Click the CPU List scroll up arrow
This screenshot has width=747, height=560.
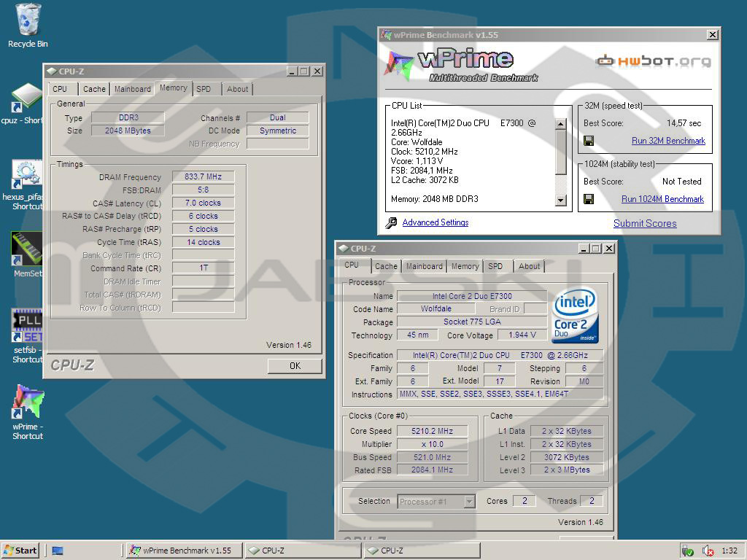(x=561, y=124)
